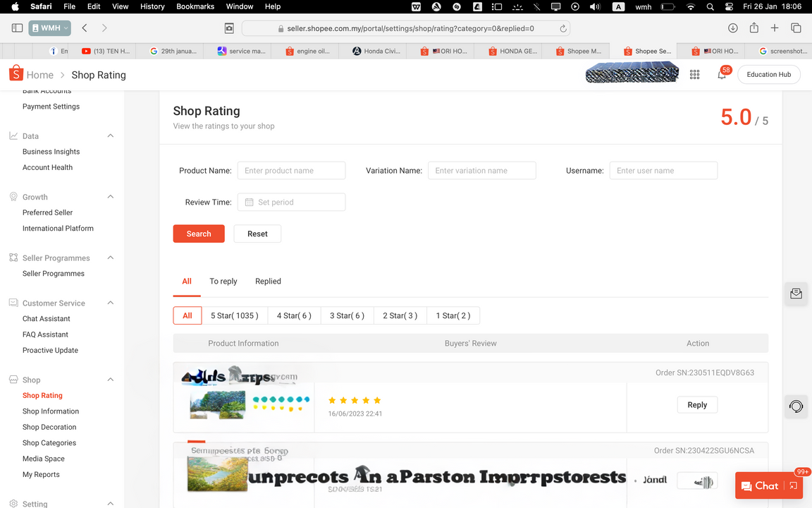Viewport: 812px width, 508px height.
Task: Toggle the Safari sidebar icon
Action: [x=17, y=28]
